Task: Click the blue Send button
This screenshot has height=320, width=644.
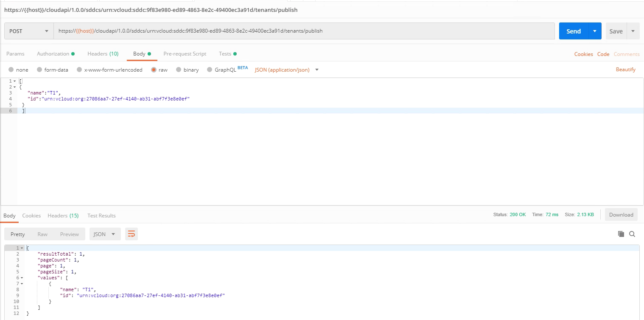Action: 574,31
